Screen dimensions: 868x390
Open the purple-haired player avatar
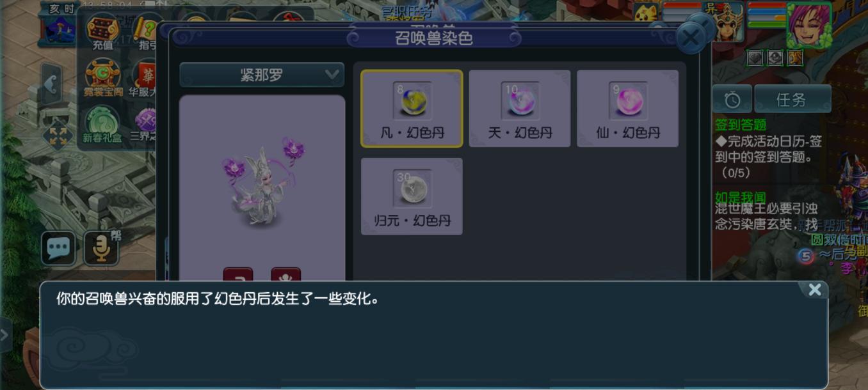[x=809, y=24]
